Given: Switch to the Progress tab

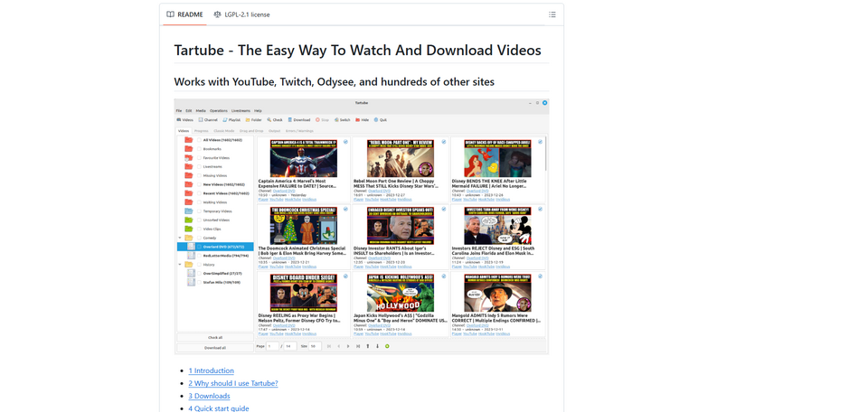Looking at the screenshot, I should [x=202, y=131].
